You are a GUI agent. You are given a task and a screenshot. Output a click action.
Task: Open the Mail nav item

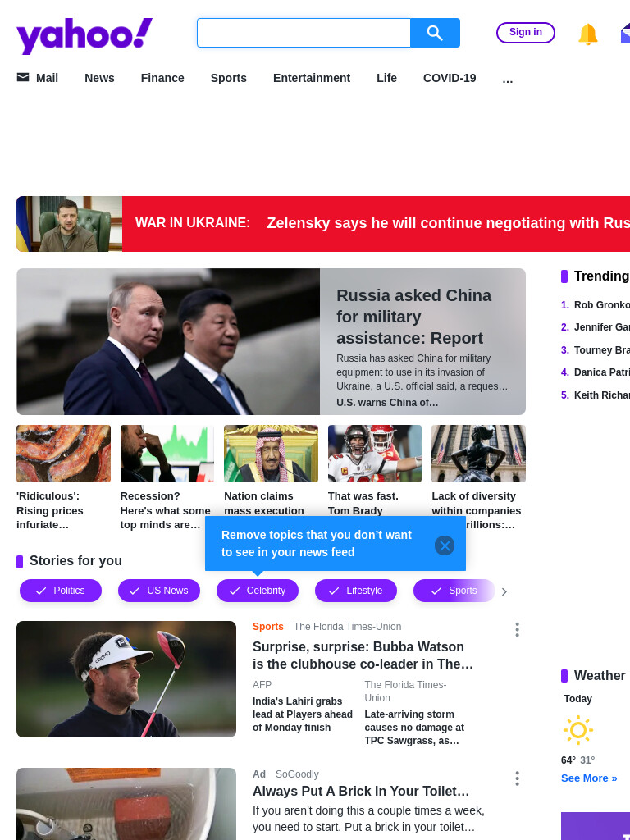(x=47, y=78)
